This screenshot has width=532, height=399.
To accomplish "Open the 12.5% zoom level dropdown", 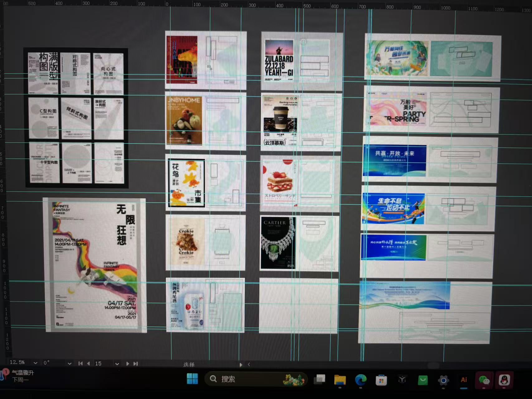I will pyautogui.click(x=36, y=363).
